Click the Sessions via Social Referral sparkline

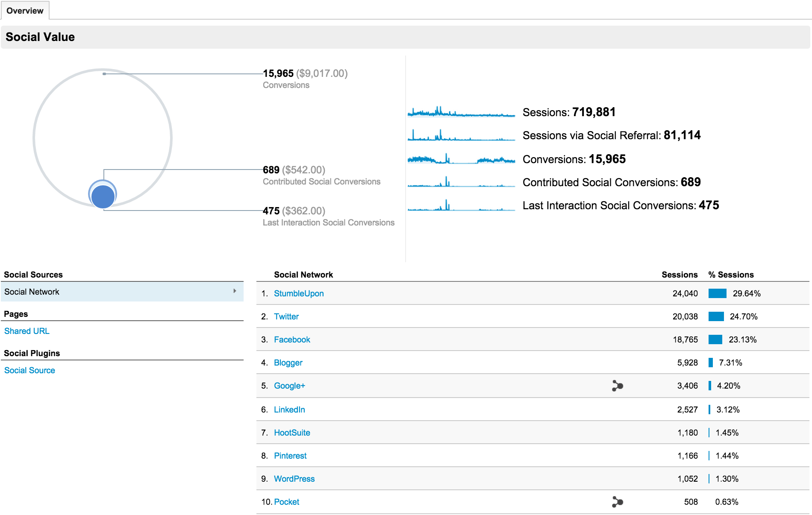click(461, 135)
